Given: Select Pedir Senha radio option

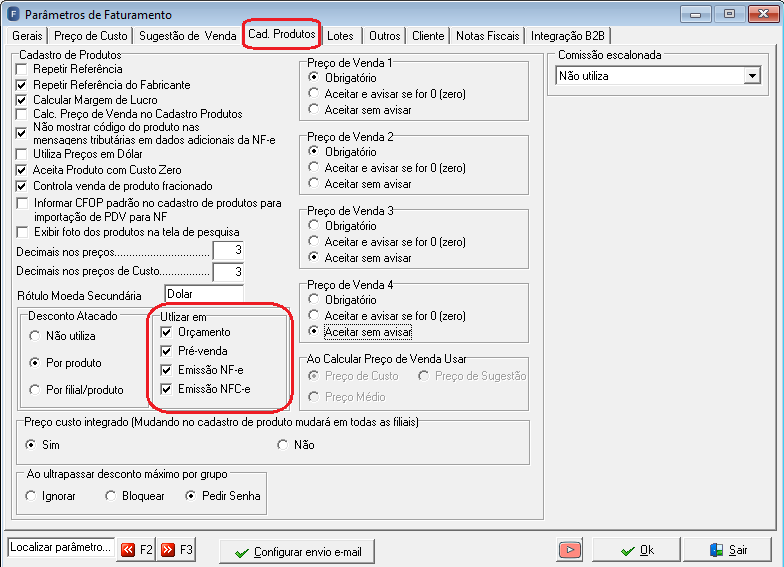Looking at the screenshot, I should tap(190, 496).
